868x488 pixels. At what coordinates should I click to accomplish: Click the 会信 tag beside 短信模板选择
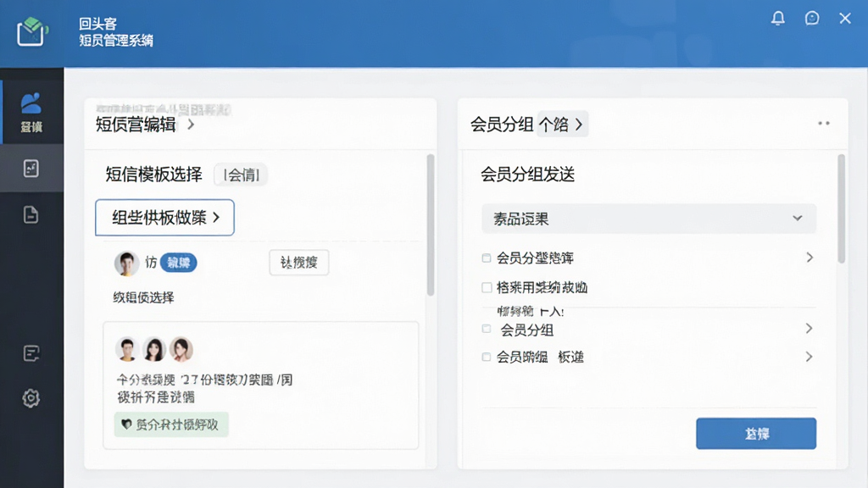click(x=242, y=175)
